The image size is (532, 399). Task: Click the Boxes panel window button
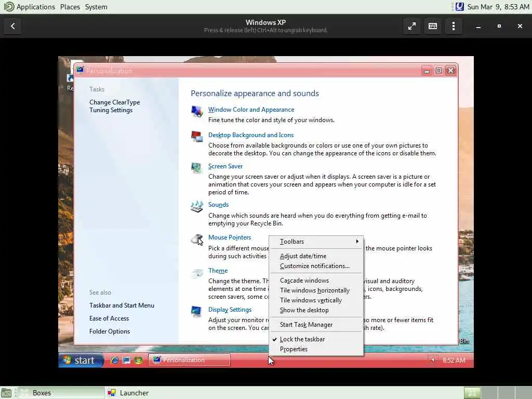coord(61,393)
